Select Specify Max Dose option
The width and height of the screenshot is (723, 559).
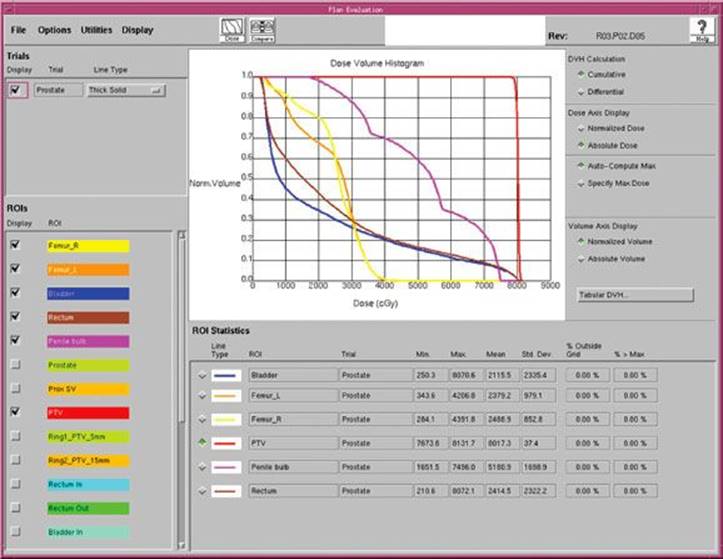coord(581,183)
